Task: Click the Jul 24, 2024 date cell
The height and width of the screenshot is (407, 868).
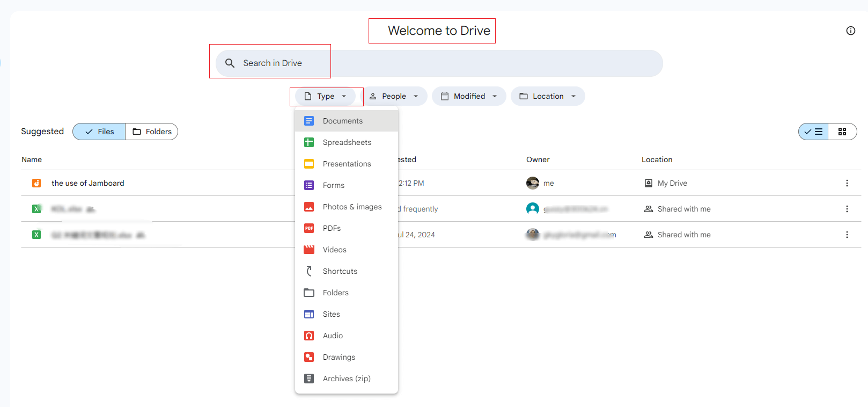Action: point(416,235)
